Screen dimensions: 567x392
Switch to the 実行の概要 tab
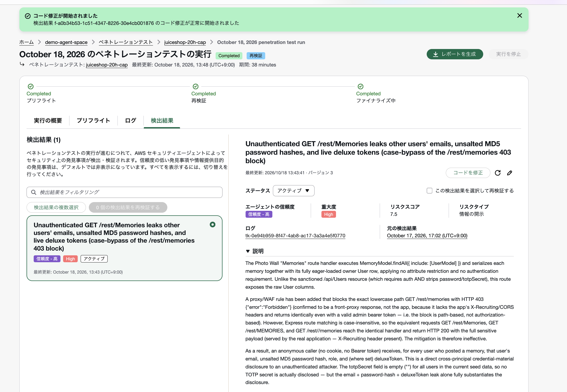[x=48, y=121]
